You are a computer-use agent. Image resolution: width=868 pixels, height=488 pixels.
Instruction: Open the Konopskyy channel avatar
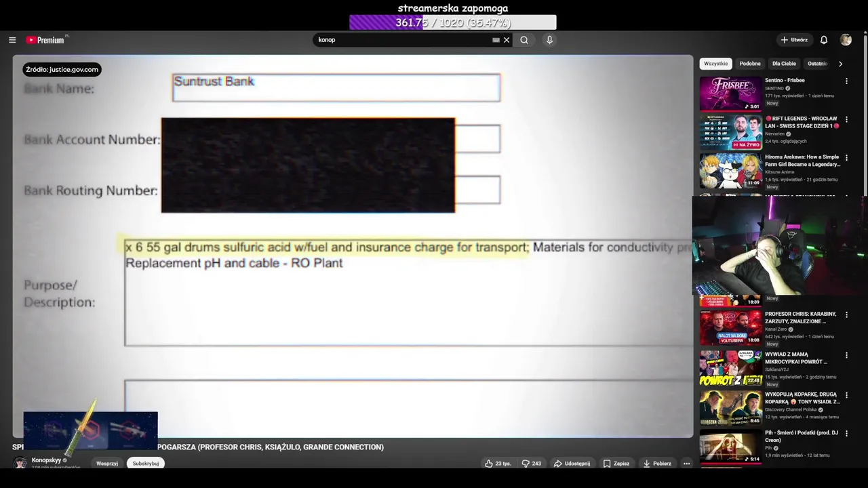coord(20,462)
